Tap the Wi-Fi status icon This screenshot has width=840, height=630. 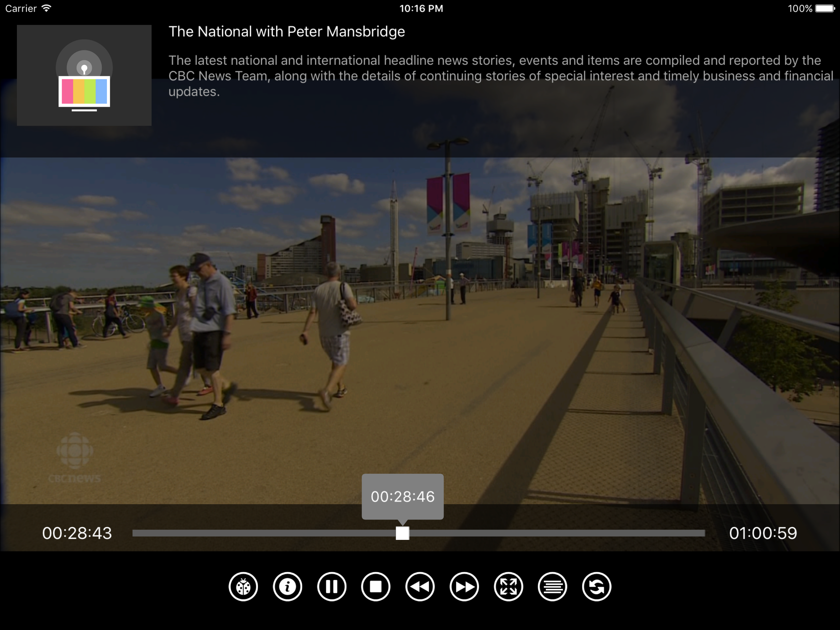click(46, 8)
